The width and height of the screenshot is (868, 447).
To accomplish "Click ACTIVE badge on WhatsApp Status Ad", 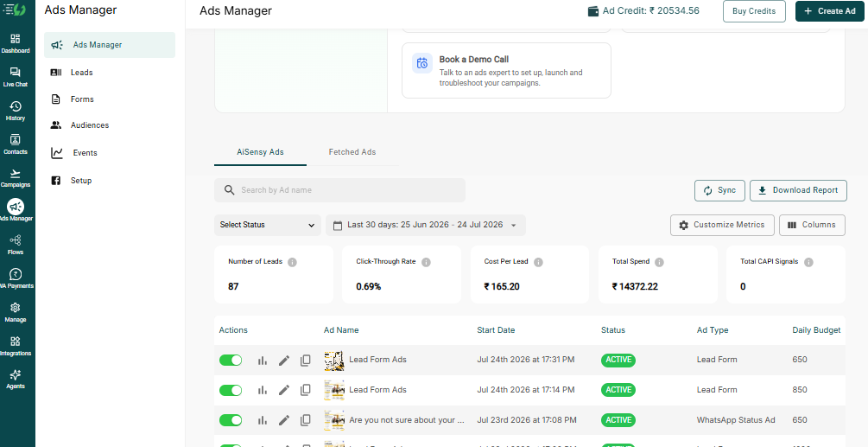I will point(618,420).
